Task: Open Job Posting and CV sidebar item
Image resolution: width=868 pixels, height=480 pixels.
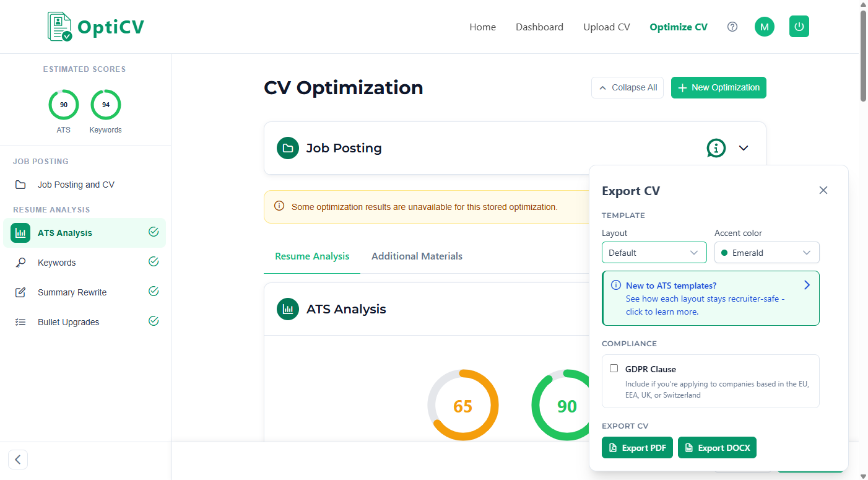Action: pos(84,185)
